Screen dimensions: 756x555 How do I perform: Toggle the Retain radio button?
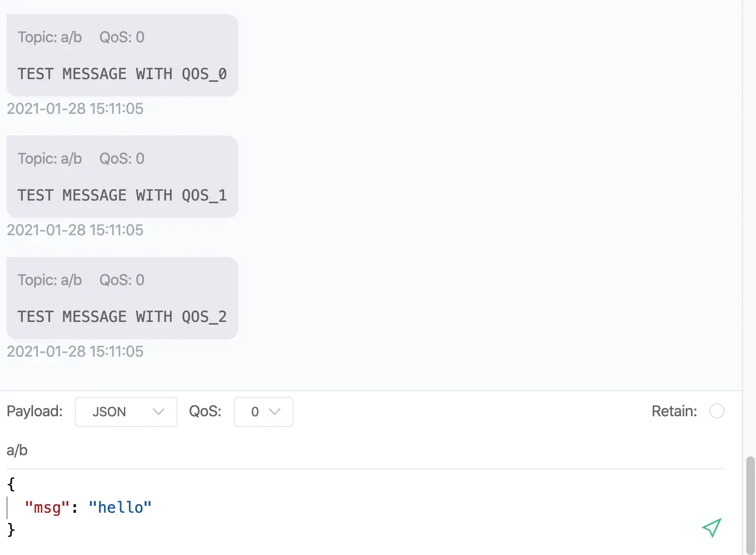[x=717, y=411]
